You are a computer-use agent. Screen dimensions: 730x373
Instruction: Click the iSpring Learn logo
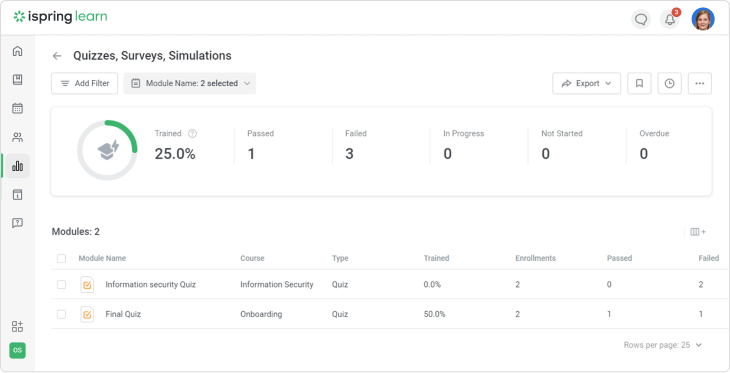(x=61, y=17)
